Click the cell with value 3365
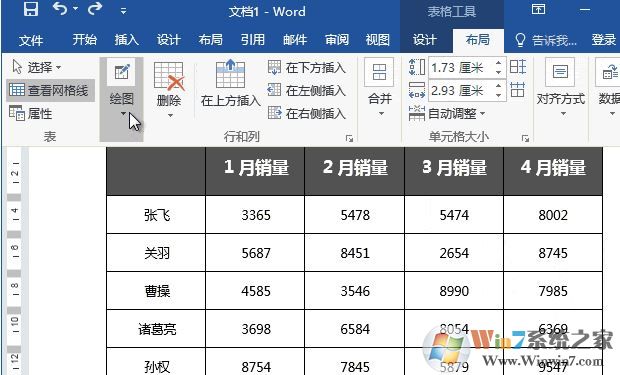620x375 pixels. pyautogui.click(x=255, y=215)
